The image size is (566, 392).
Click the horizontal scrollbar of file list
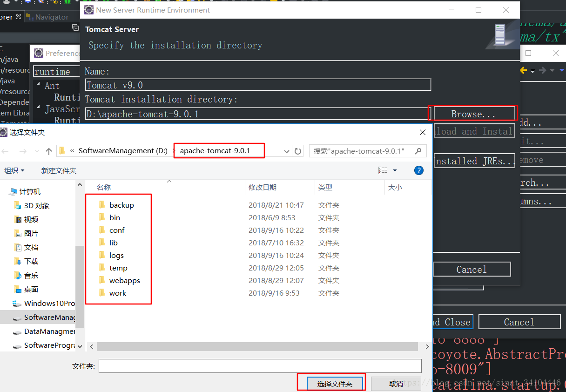tap(257, 347)
